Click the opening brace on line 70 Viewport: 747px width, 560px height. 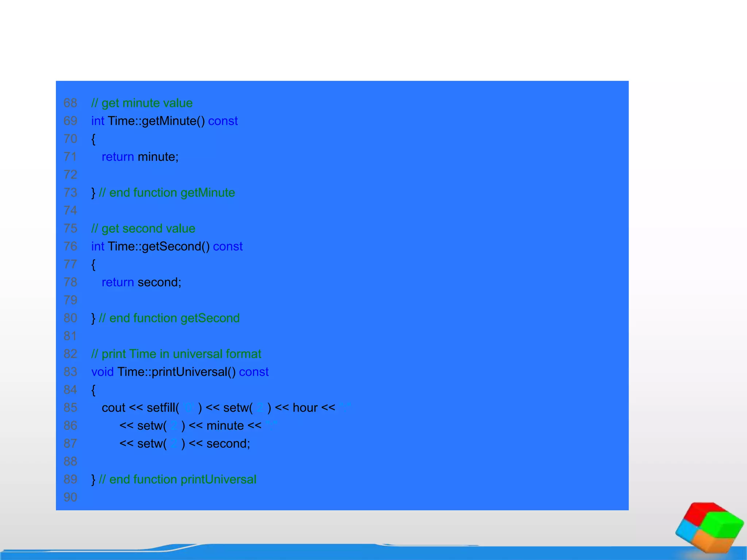pyautogui.click(x=93, y=139)
